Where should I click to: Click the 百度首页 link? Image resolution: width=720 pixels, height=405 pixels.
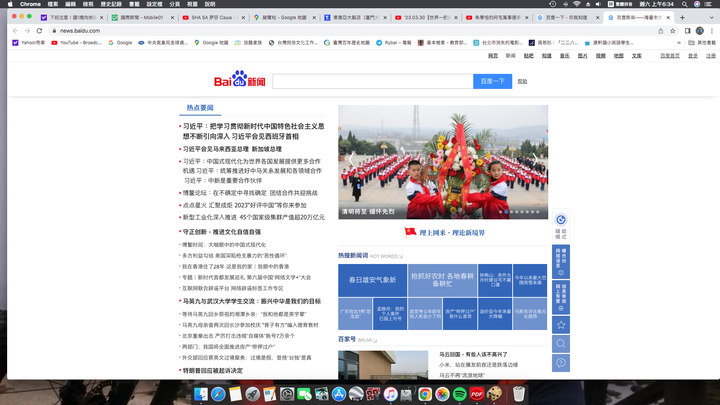(x=670, y=56)
